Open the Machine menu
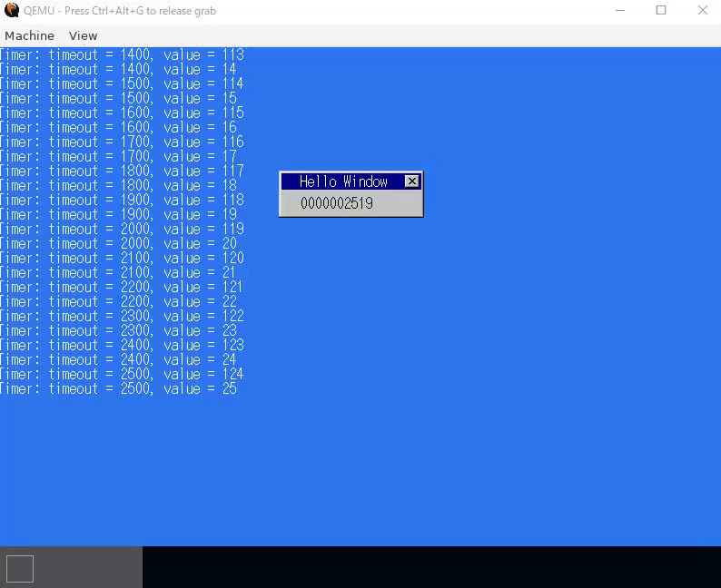Screen dimensions: 721x588 tap(29, 35)
